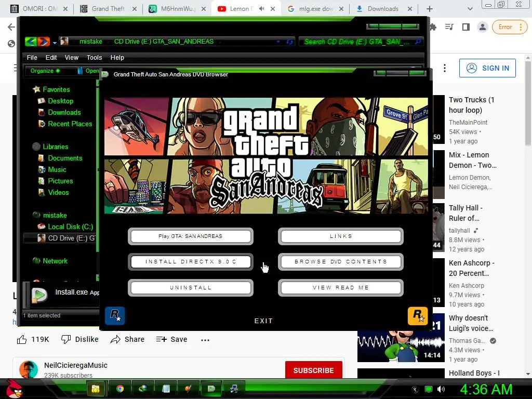Switch to the mlg.exe Google tab

coord(315,9)
